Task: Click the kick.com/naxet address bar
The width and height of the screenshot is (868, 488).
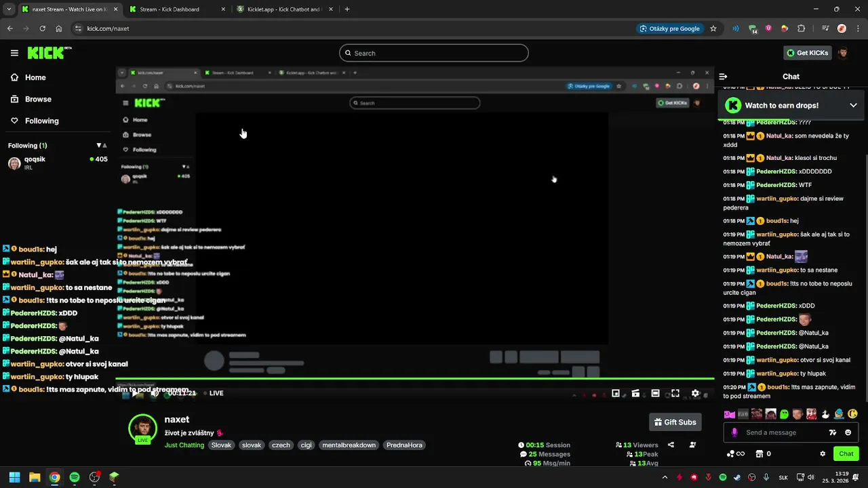Action: coord(353,28)
